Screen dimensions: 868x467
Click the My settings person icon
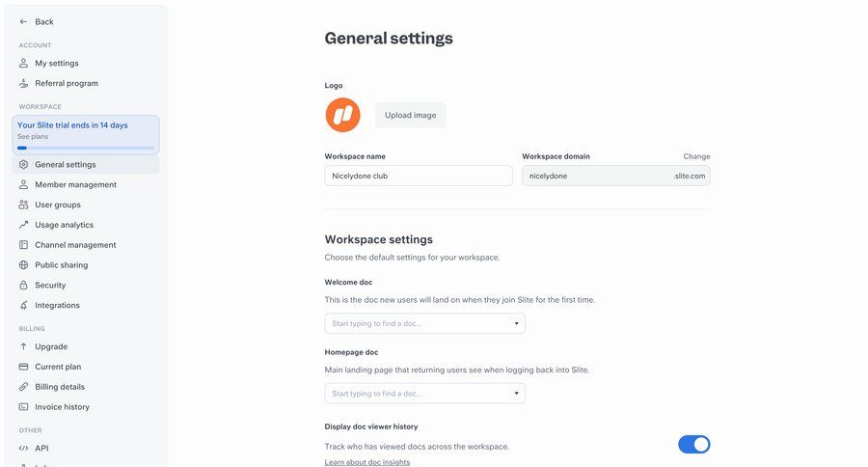coord(24,63)
